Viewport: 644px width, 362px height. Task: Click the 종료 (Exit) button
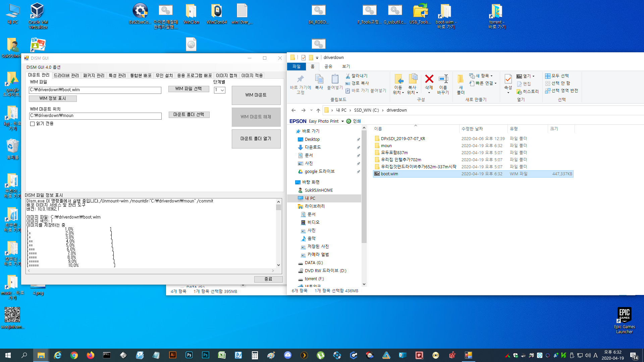click(268, 279)
